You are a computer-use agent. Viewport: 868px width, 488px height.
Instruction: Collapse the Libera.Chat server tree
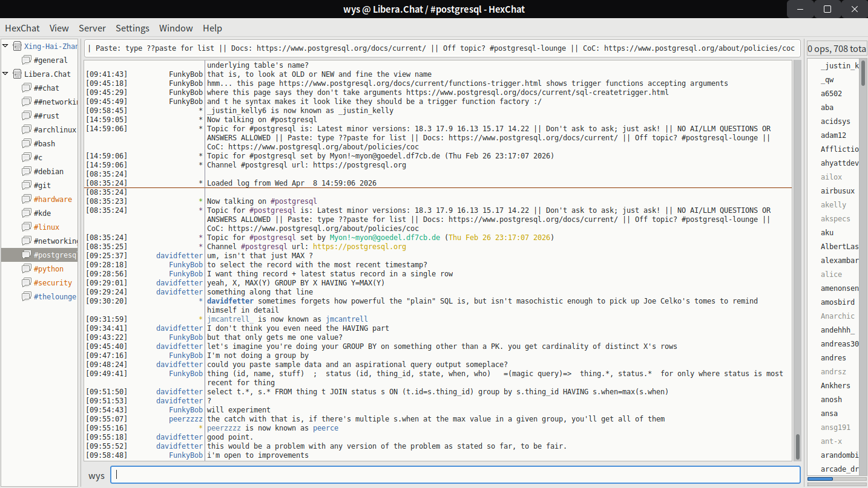pos(6,74)
